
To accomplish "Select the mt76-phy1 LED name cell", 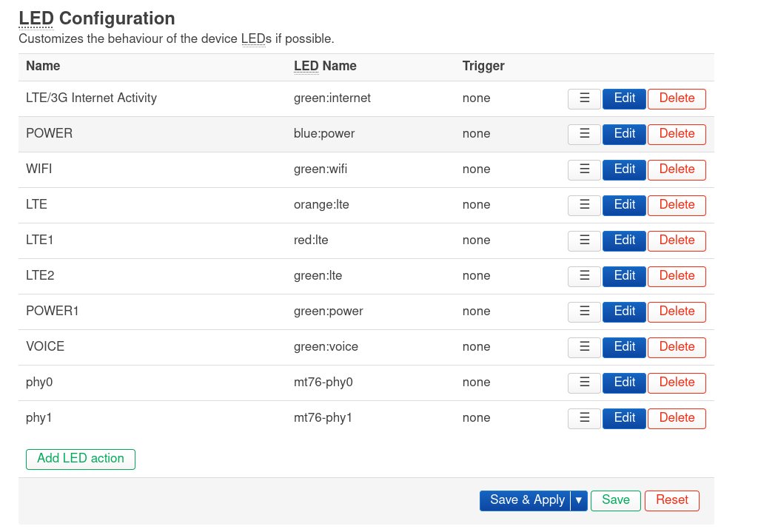I will [323, 417].
